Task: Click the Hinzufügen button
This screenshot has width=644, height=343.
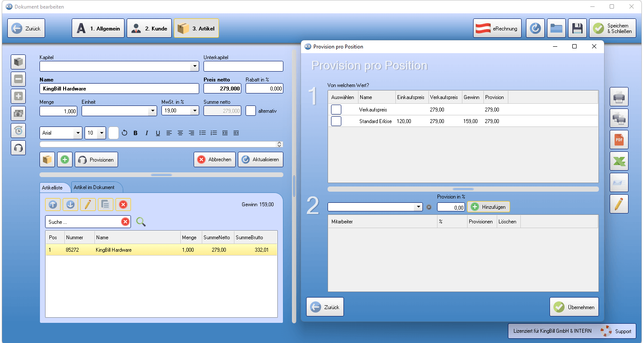Action: tap(489, 207)
